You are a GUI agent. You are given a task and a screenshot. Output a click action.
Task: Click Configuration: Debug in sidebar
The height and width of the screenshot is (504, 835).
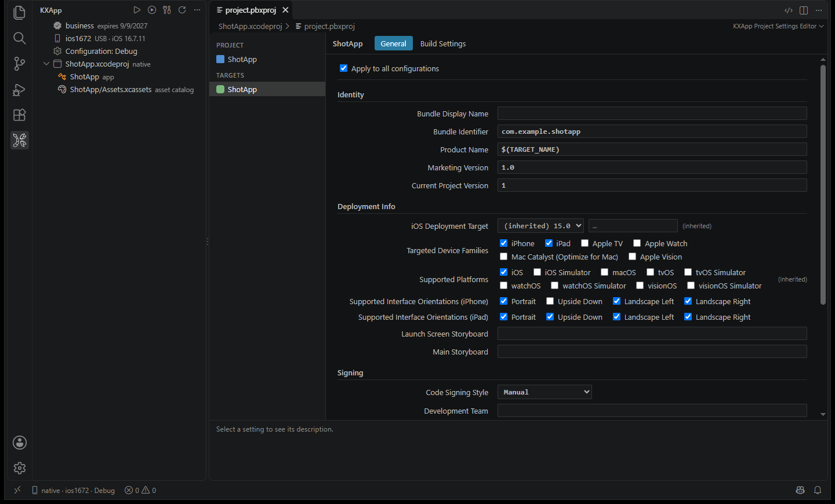101,51
